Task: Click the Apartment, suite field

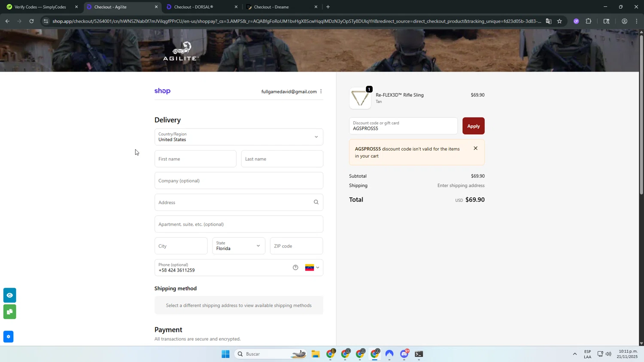Action: click(239, 224)
